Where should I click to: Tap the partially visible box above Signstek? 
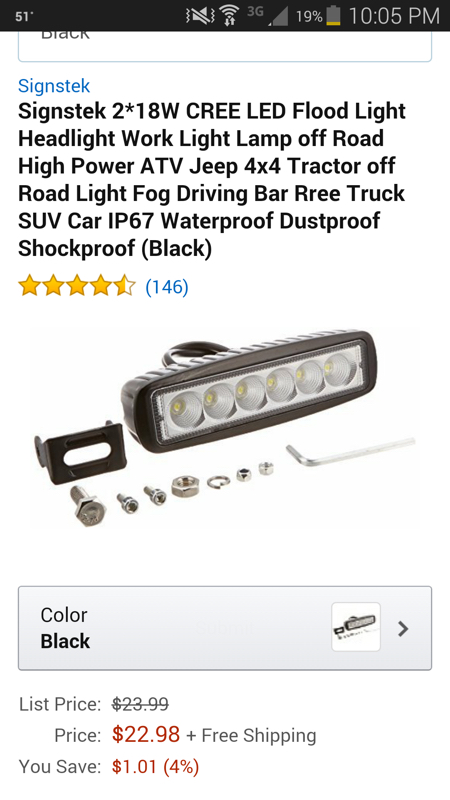(225, 46)
